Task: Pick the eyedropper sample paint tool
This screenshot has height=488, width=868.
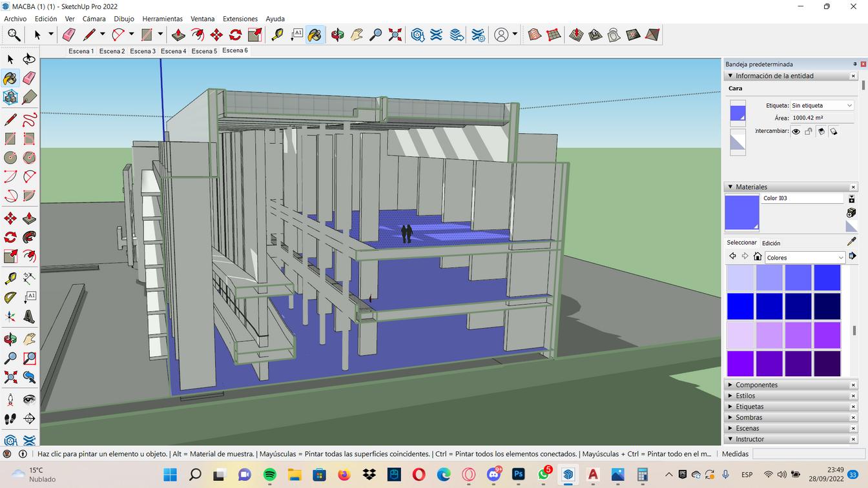Action: [x=851, y=241]
